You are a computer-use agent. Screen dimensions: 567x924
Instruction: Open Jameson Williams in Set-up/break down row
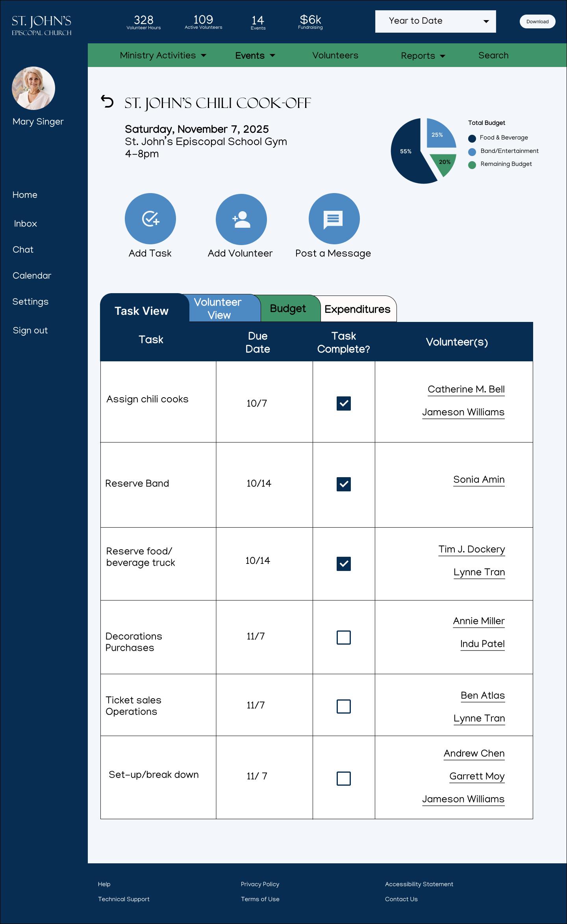coord(463,799)
